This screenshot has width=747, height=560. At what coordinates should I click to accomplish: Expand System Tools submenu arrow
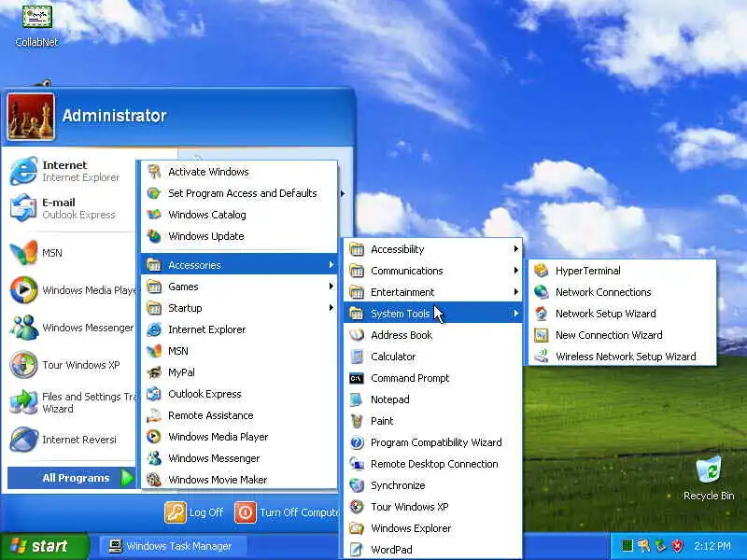(x=516, y=314)
